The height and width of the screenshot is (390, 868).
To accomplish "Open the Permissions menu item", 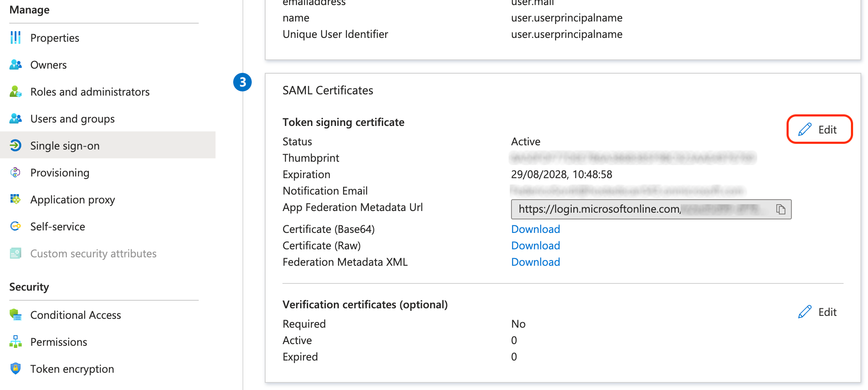I will (x=59, y=342).
